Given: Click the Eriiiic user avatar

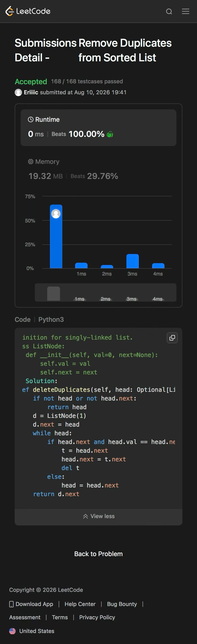Looking at the screenshot, I should click(18, 92).
